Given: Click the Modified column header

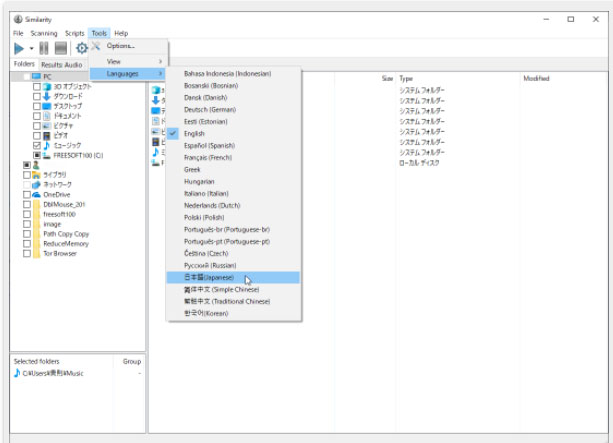Looking at the screenshot, I should coord(536,78).
